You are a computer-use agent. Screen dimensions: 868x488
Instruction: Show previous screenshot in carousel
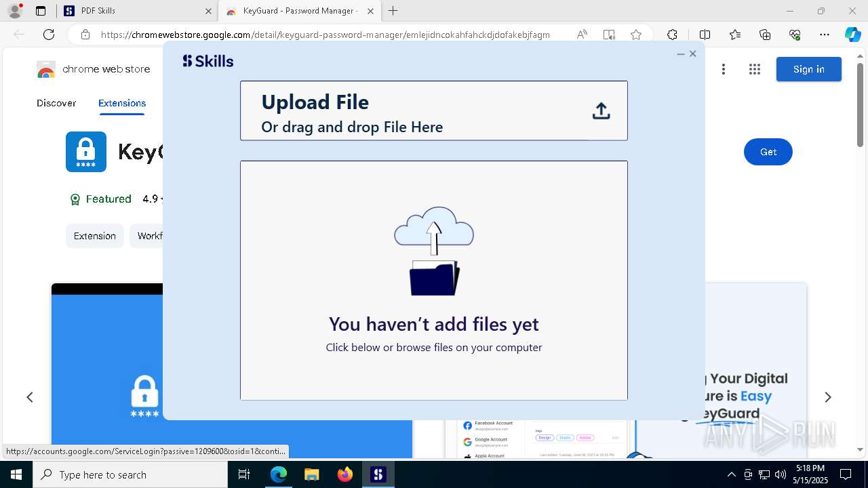point(30,397)
